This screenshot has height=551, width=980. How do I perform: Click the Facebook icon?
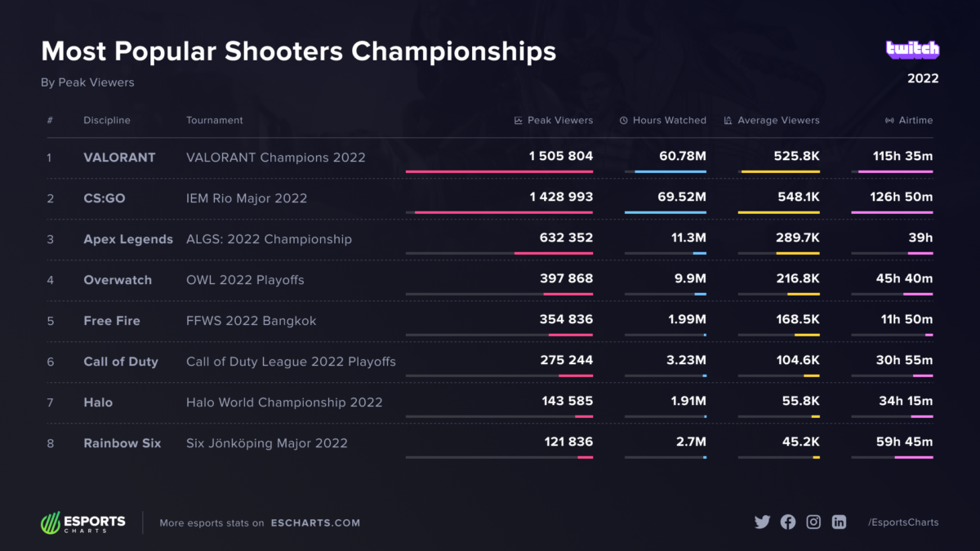[x=788, y=522]
